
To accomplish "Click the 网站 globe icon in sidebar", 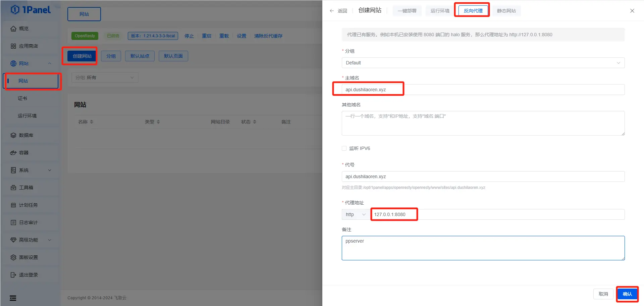I will pyautogui.click(x=13, y=63).
